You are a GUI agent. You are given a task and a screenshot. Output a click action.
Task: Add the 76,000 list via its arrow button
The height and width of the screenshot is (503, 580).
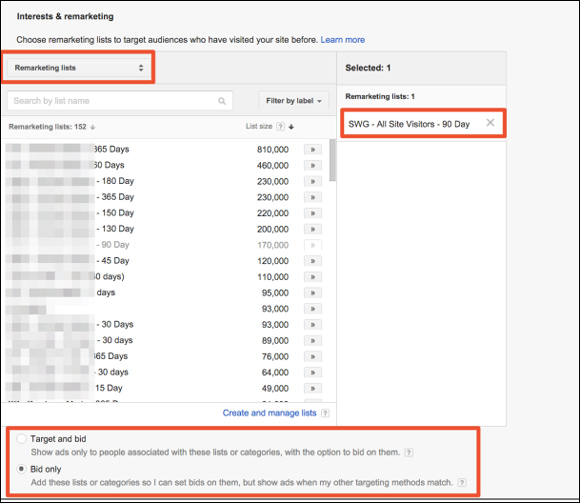click(313, 356)
